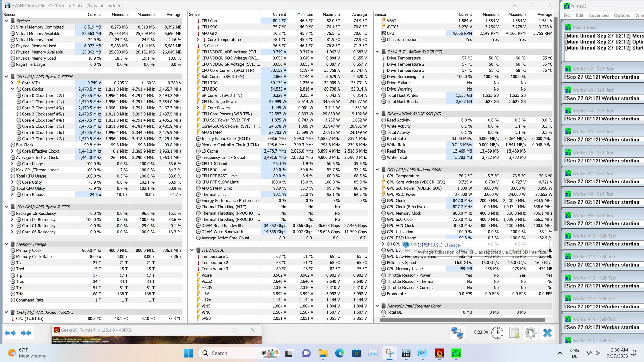This screenshot has width=644, height=362.
Task: Open the Options menu in Prime95
Action: [x=622, y=15]
